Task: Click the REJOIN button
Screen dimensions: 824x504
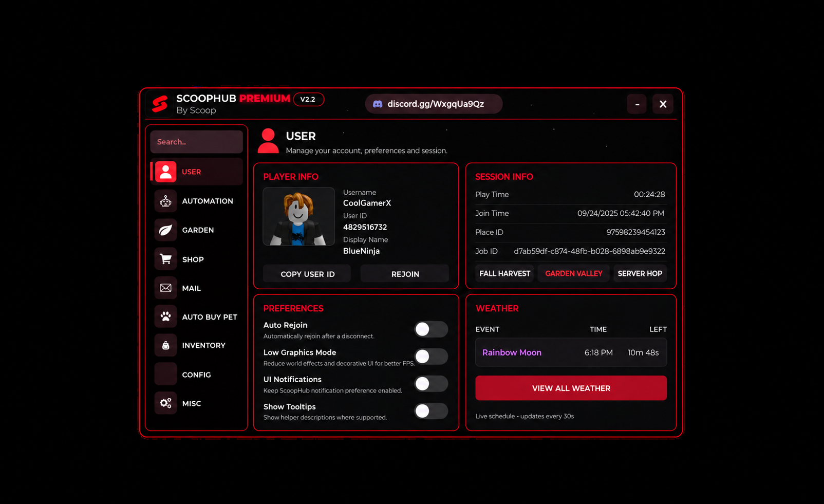Action: point(405,274)
